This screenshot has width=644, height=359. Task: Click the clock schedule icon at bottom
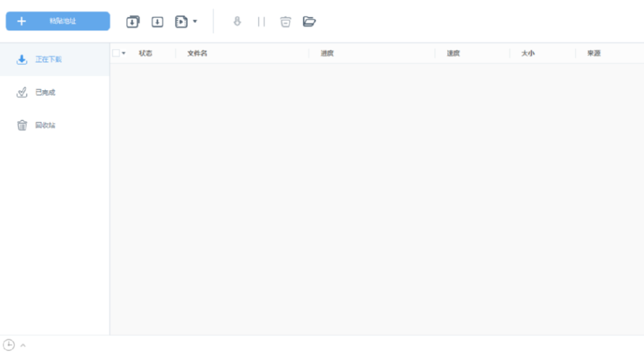coord(9,345)
